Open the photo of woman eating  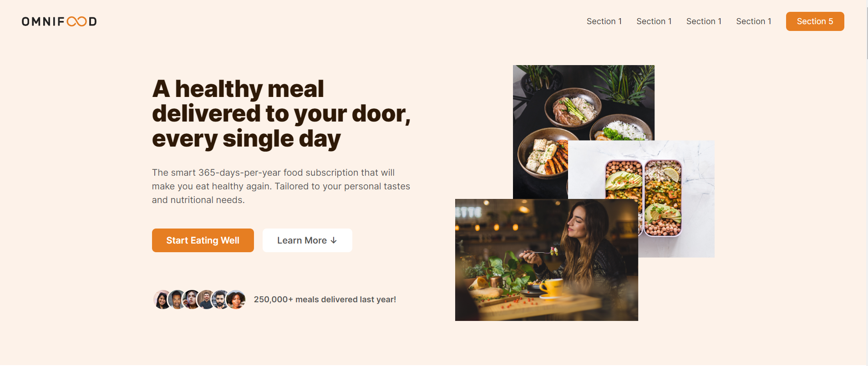coord(547,260)
